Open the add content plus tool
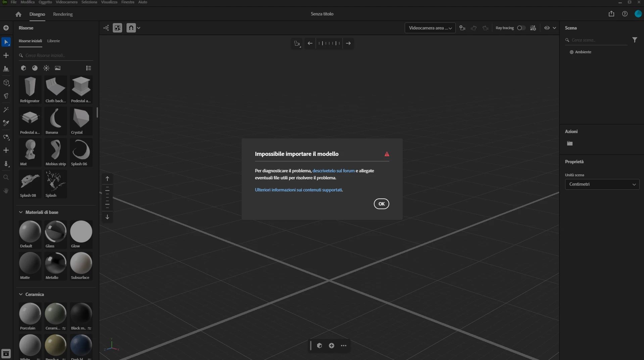This screenshot has width=644, height=360. [x=6, y=28]
